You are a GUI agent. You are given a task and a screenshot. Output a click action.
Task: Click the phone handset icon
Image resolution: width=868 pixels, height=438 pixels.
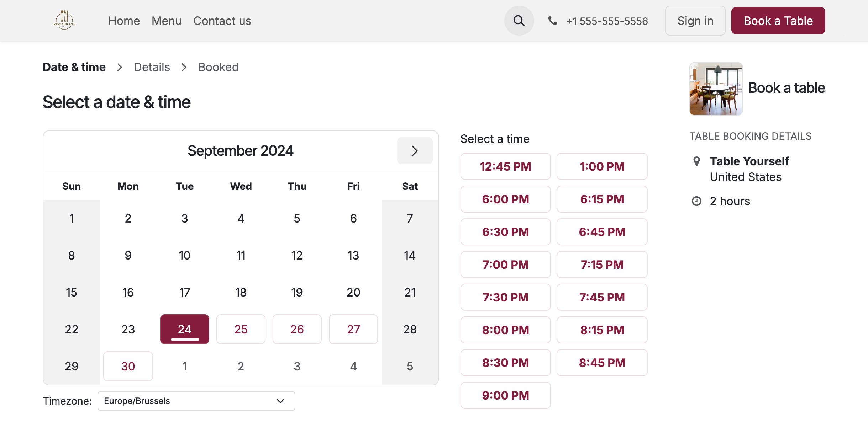(552, 21)
